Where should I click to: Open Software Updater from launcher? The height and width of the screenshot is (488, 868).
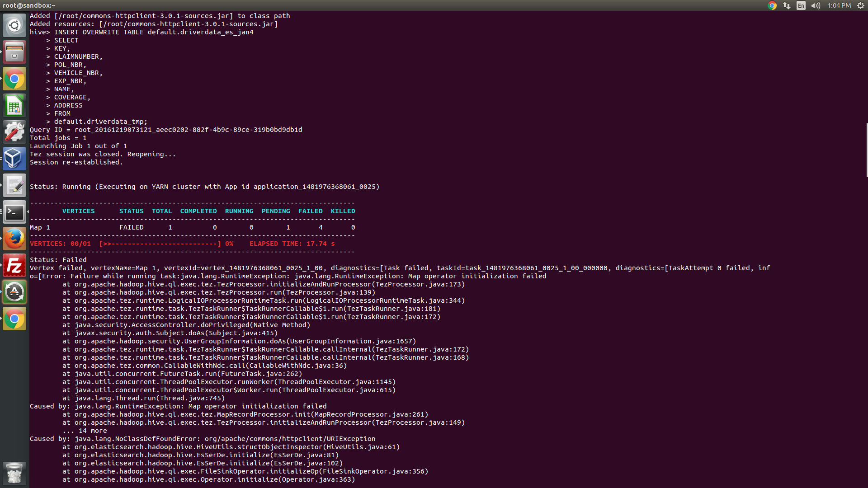click(14, 292)
